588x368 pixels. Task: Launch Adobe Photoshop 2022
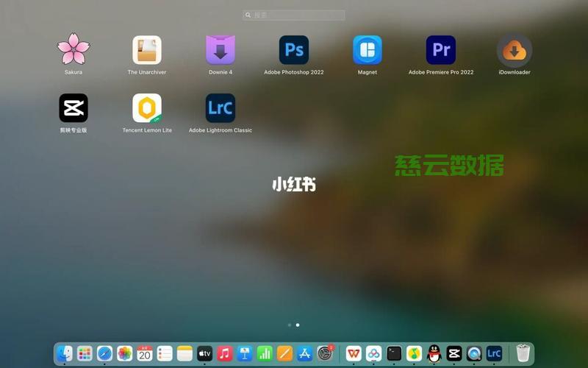click(x=294, y=49)
